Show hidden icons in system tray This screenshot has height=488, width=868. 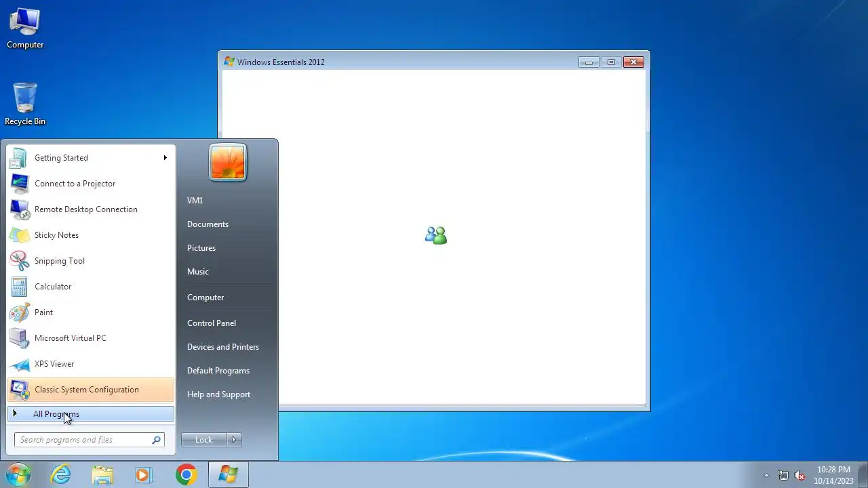pos(766,475)
